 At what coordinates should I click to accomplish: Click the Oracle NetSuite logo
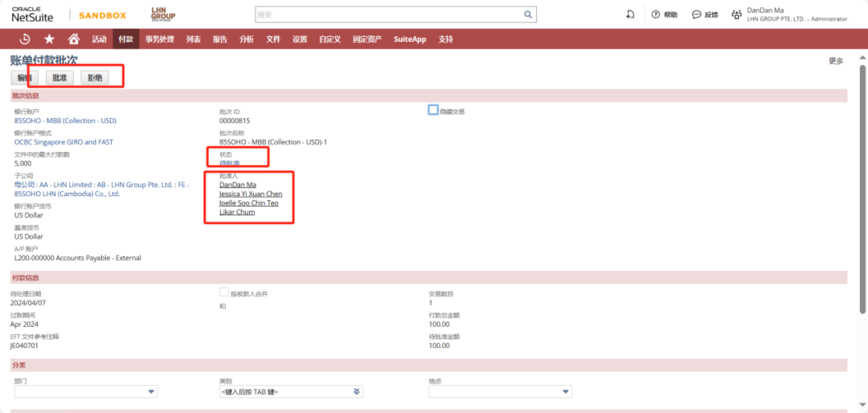pyautogui.click(x=33, y=15)
